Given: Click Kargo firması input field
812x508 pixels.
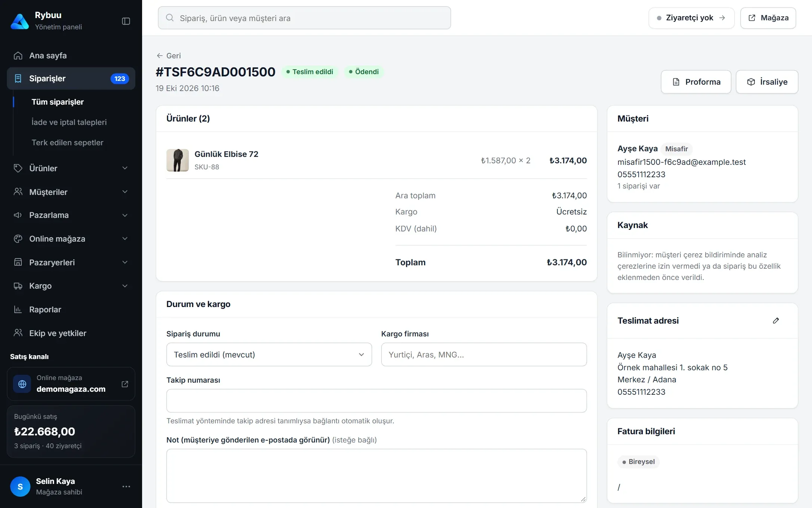Looking at the screenshot, I should (x=484, y=354).
